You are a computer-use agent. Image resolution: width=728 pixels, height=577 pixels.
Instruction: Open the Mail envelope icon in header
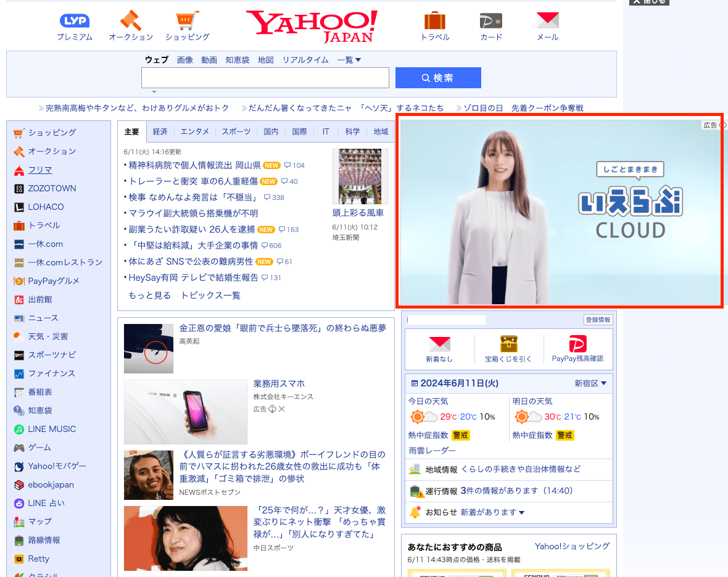point(547,21)
